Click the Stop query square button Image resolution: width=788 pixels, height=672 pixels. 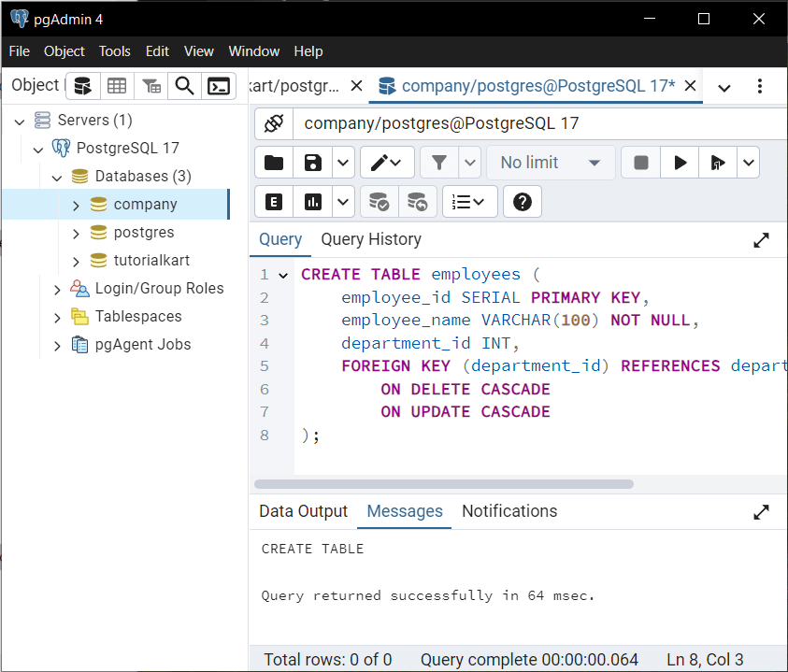[640, 163]
